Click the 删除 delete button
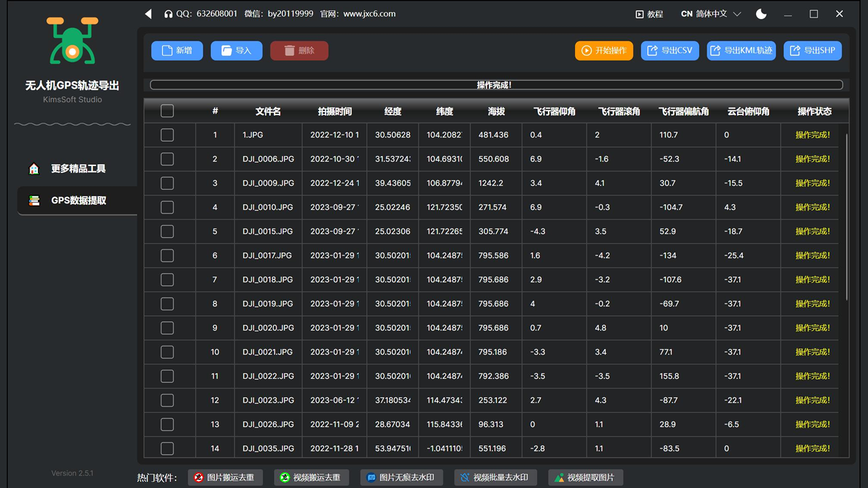The width and height of the screenshot is (868, 488). point(299,51)
